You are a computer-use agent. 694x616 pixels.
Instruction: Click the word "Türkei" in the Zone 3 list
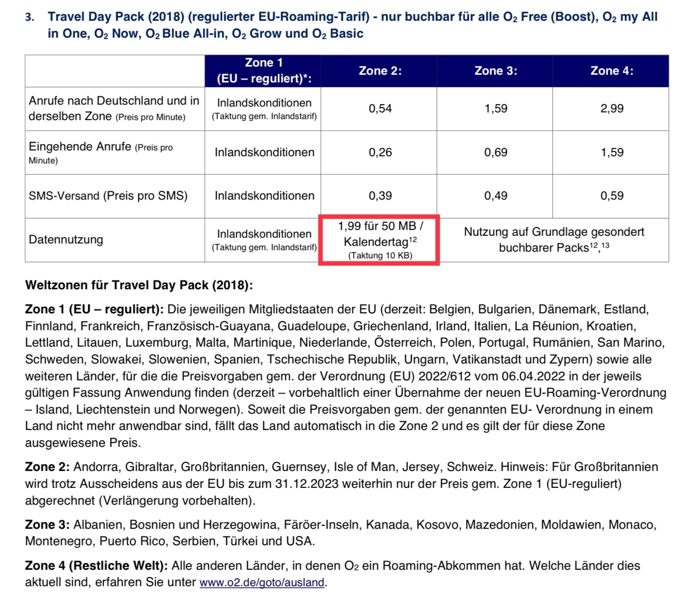coord(241,541)
